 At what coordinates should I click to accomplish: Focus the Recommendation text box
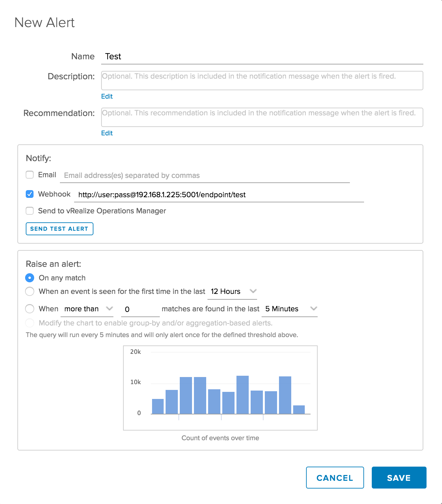click(262, 117)
